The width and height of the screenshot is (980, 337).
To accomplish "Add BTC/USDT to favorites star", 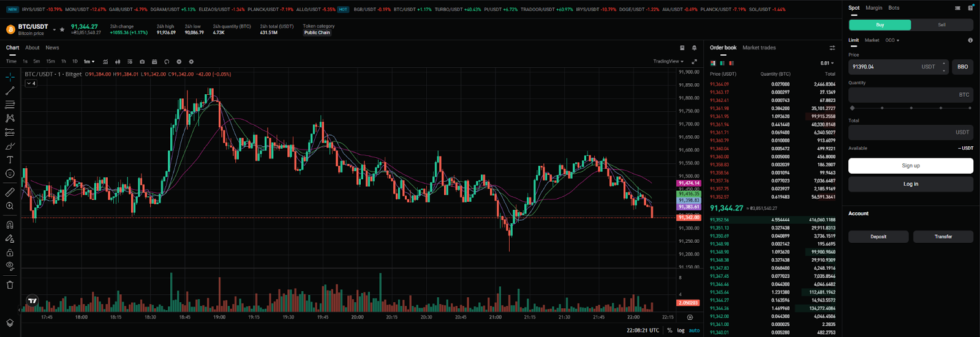I will 62,29.
